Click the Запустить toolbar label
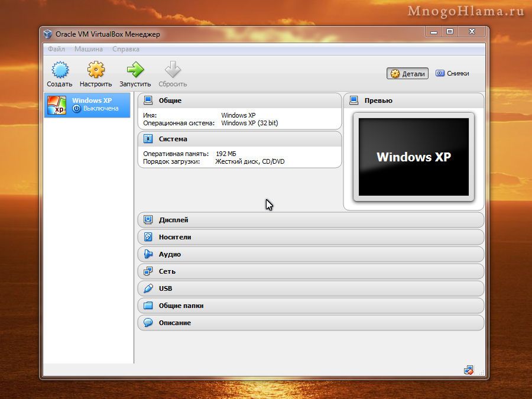This screenshot has height=399, width=532. click(x=135, y=84)
